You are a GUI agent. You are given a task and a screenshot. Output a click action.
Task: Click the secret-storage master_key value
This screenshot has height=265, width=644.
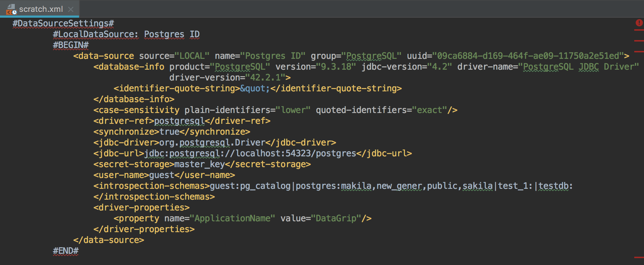click(200, 164)
